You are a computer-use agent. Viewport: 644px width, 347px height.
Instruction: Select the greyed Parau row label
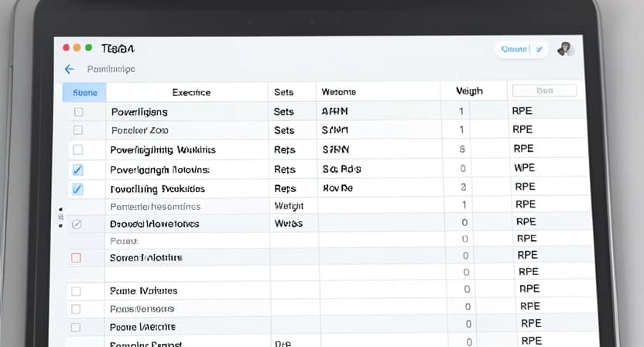(x=124, y=241)
